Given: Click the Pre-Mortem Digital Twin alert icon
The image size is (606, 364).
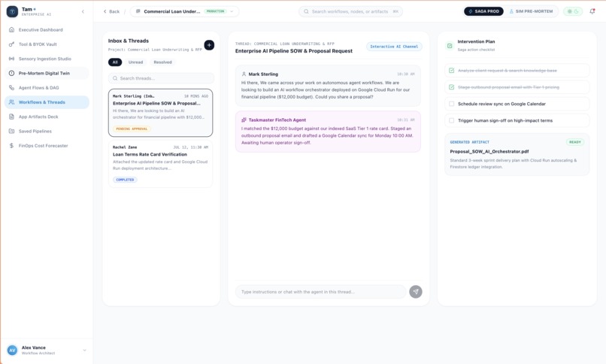Looking at the screenshot, I should tap(11, 74).
